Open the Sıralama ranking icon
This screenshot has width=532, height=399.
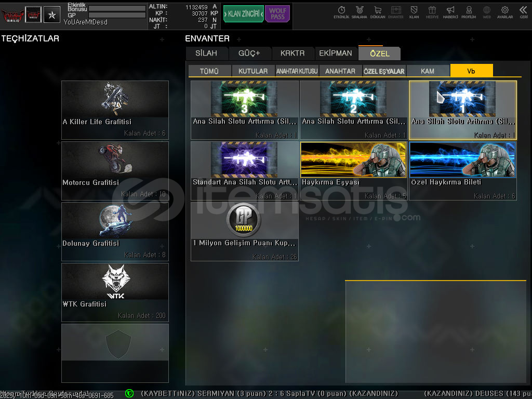point(359,12)
